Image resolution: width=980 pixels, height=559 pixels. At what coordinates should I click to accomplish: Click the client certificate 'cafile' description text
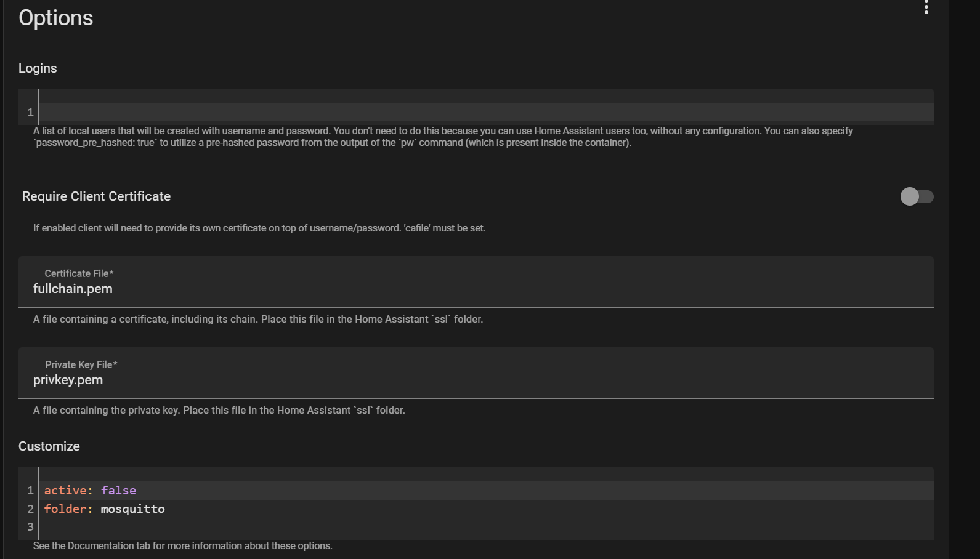259,228
